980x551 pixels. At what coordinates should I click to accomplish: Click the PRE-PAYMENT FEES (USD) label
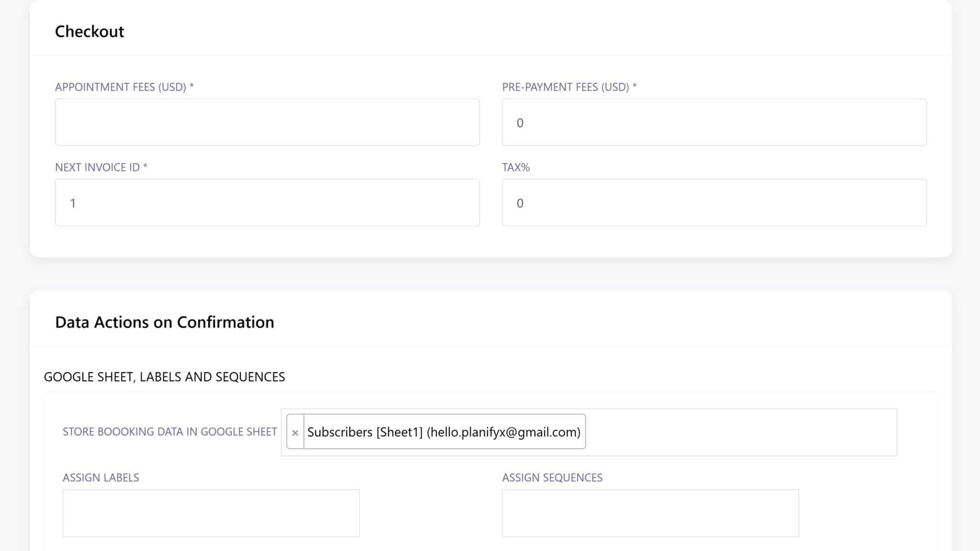click(x=569, y=87)
